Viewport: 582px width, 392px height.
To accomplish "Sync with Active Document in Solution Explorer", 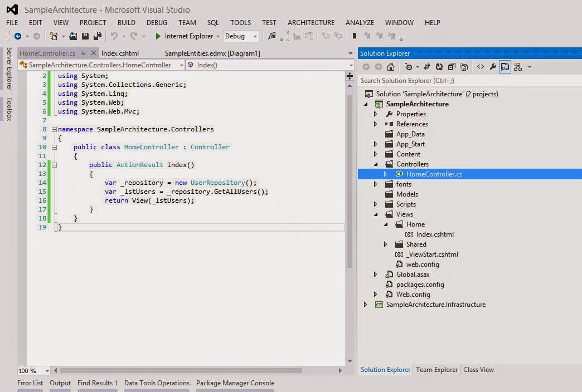I will coord(426,67).
